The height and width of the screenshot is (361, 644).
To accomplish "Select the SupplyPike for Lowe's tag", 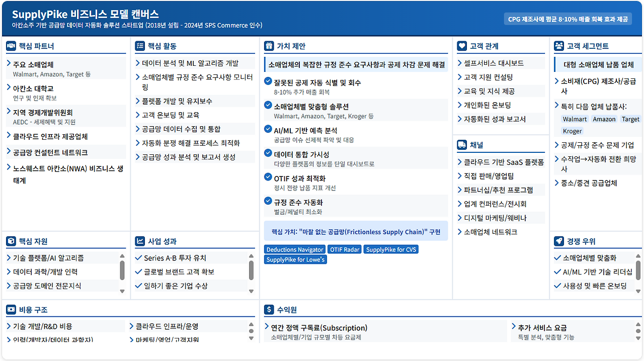I will [295, 259].
